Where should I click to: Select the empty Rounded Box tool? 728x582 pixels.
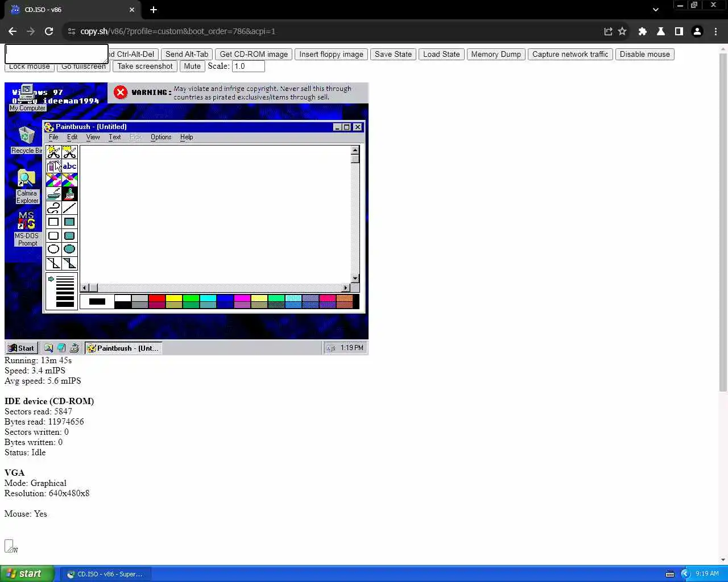53,236
